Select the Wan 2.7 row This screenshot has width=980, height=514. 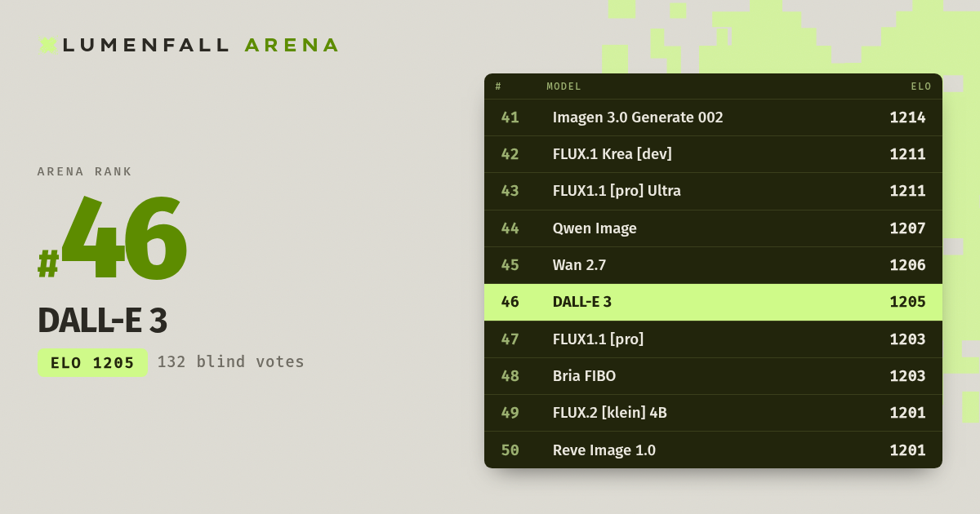pos(713,265)
